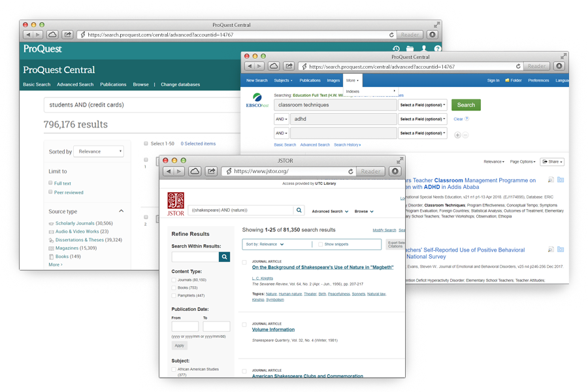Click the ProQuest URL address bar
Screen dimensions: 588x392
click(237, 35)
